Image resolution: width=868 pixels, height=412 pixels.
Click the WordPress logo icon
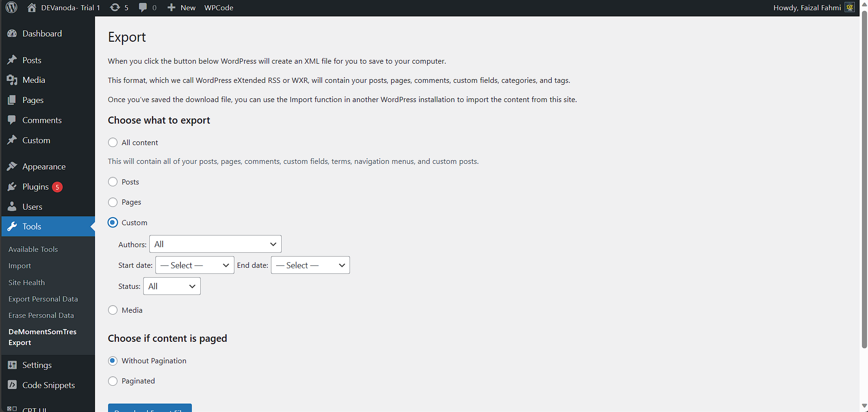point(12,7)
